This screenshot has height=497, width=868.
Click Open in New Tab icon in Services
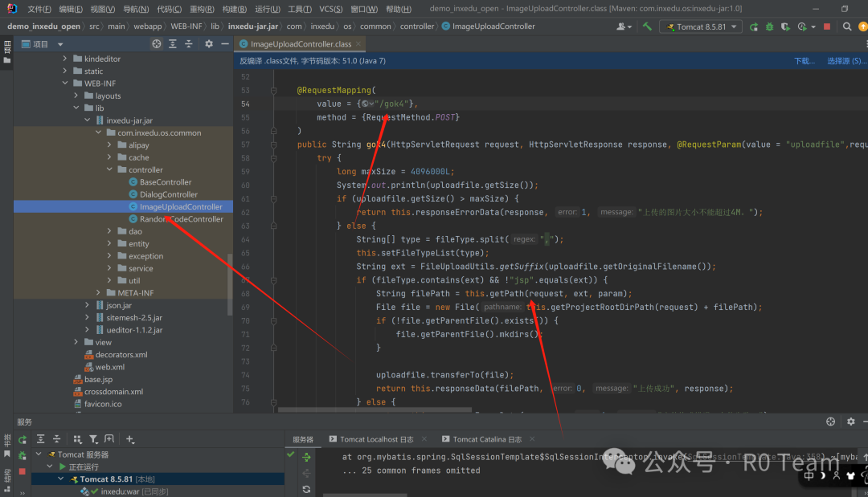click(109, 439)
